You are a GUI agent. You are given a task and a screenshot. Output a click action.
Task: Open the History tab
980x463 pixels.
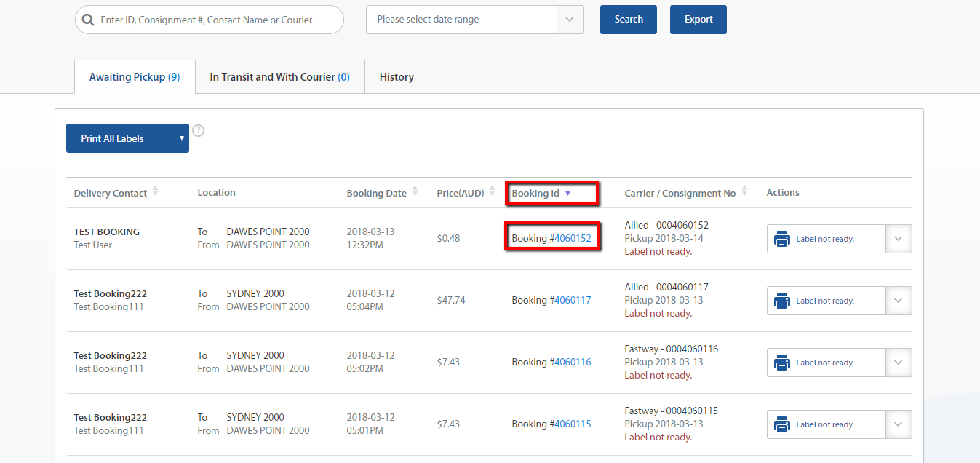pos(397,77)
